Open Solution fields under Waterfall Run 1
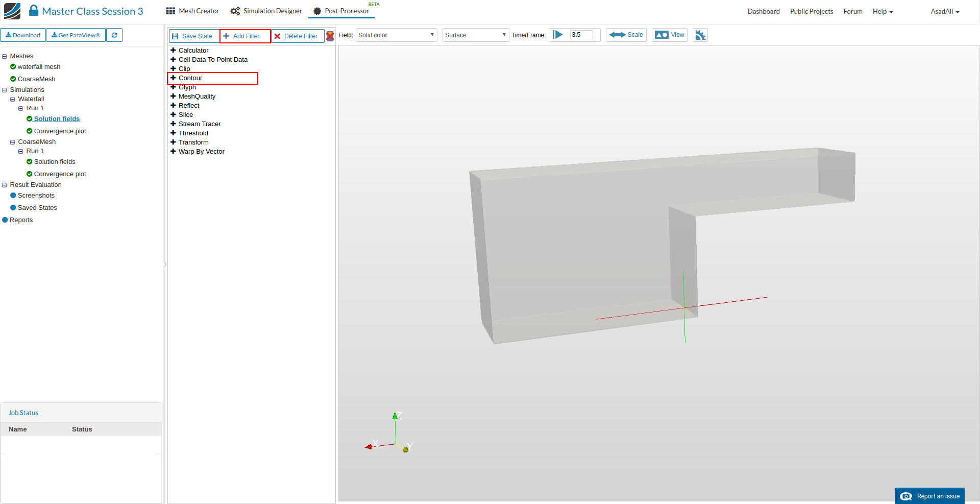 [57, 119]
